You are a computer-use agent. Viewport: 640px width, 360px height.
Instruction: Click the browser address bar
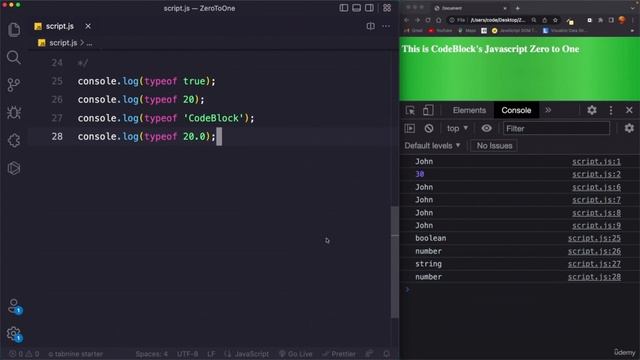503,20
